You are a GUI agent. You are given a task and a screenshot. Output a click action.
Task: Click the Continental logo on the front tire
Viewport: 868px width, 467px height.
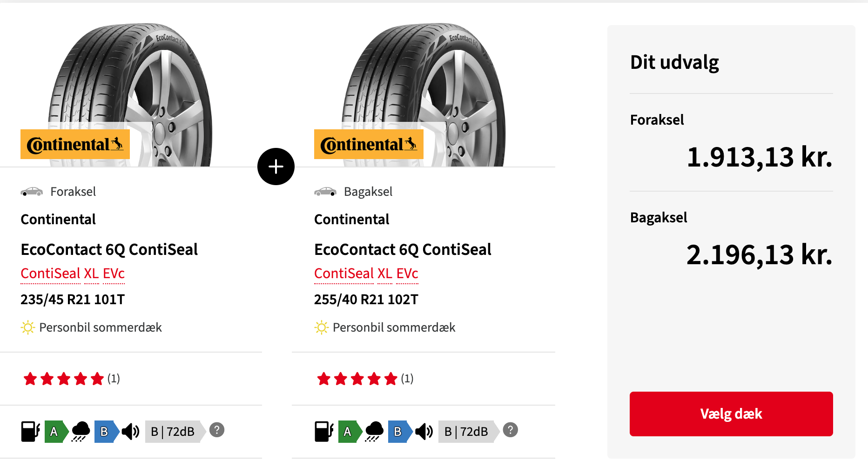pyautogui.click(x=74, y=144)
